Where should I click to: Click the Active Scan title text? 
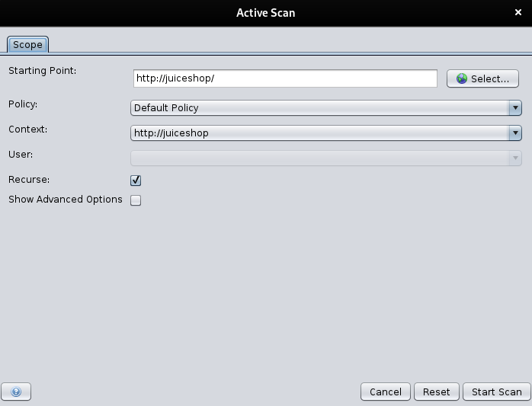pyautogui.click(x=266, y=13)
